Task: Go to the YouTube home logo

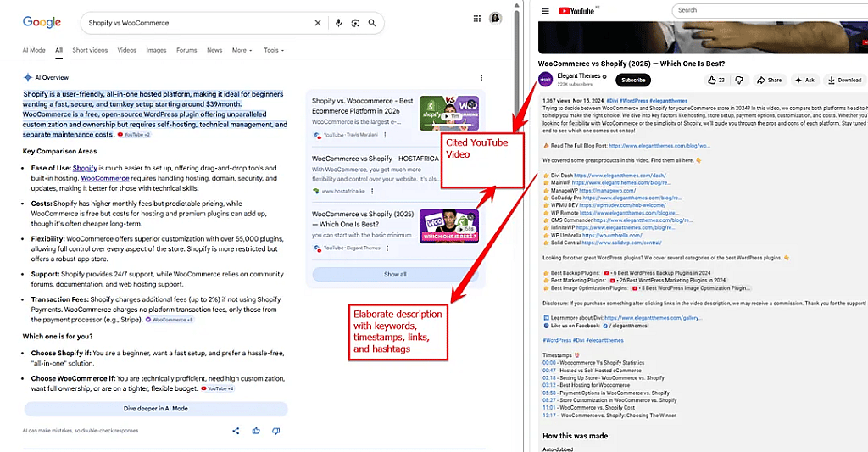Action: tap(576, 11)
